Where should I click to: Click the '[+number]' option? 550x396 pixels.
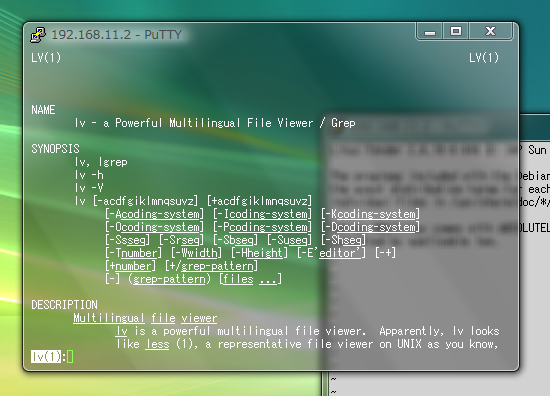click(x=130, y=266)
